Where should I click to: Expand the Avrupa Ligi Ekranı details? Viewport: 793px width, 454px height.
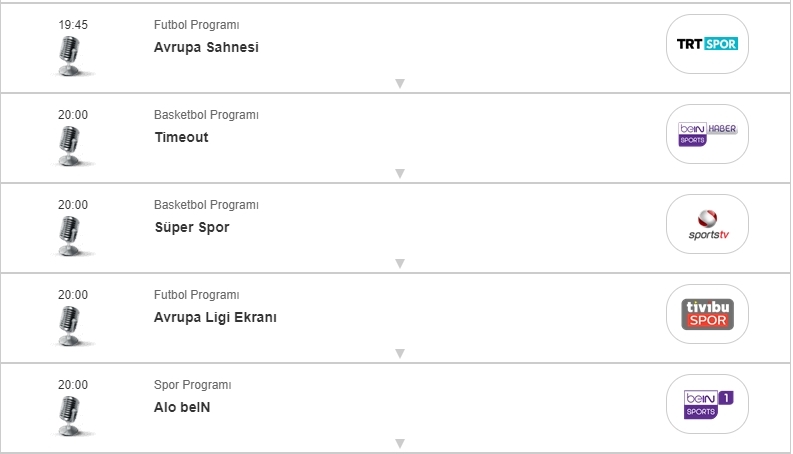point(399,353)
